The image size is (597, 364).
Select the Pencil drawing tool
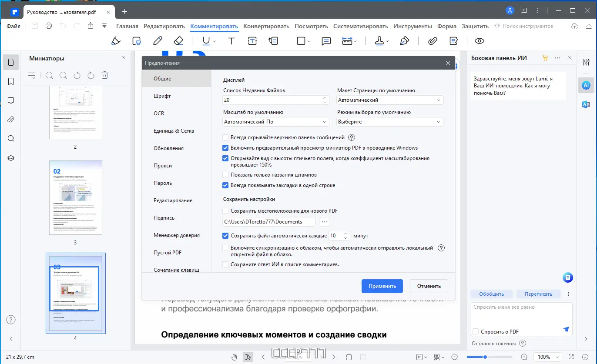click(x=158, y=40)
